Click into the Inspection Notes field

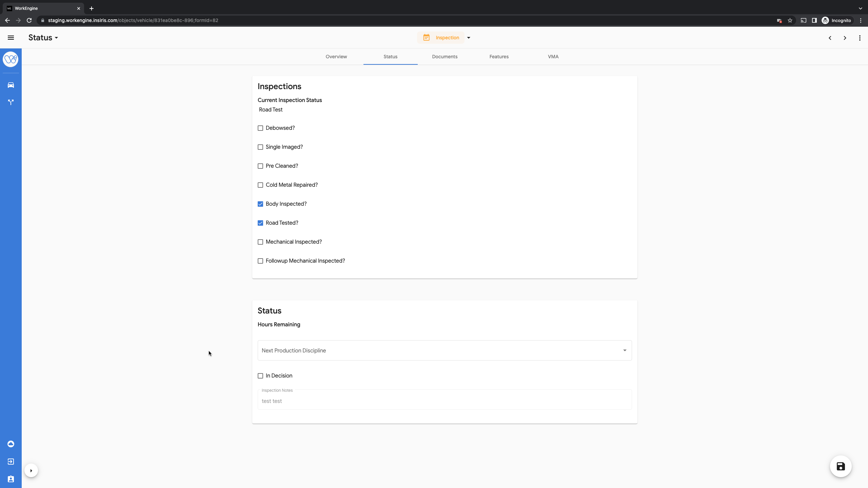[444, 401]
